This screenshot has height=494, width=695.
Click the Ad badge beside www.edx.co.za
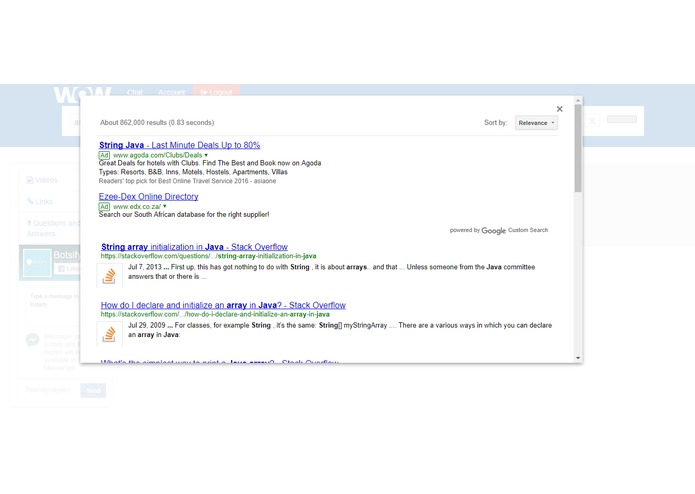click(x=104, y=206)
